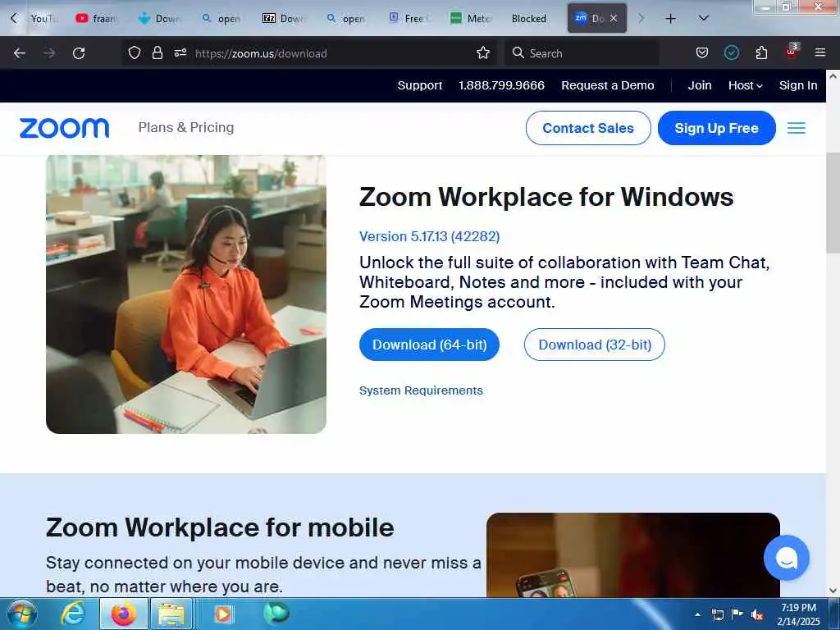Open System Requirements link
This screenshot has height=630, width=840.
tap(421, 390)
